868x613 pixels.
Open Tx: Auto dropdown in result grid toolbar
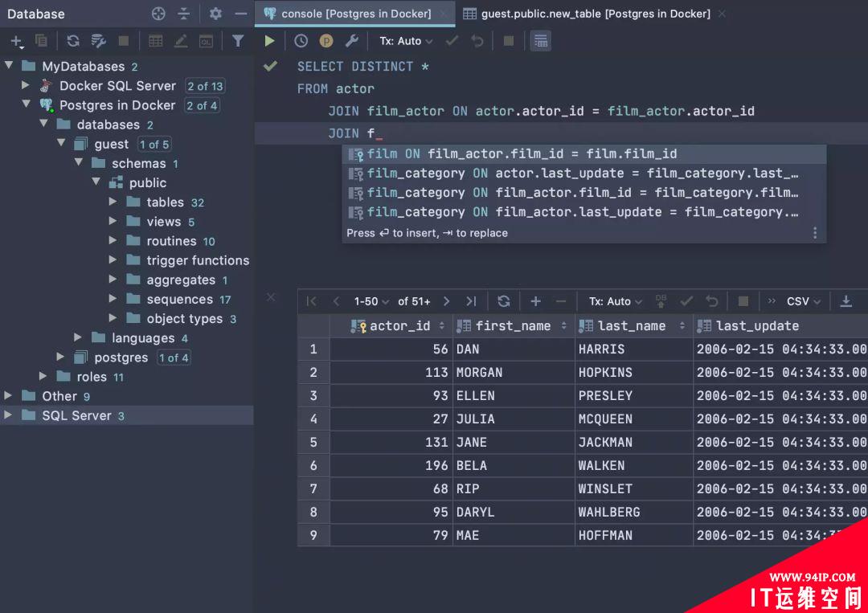615,301
